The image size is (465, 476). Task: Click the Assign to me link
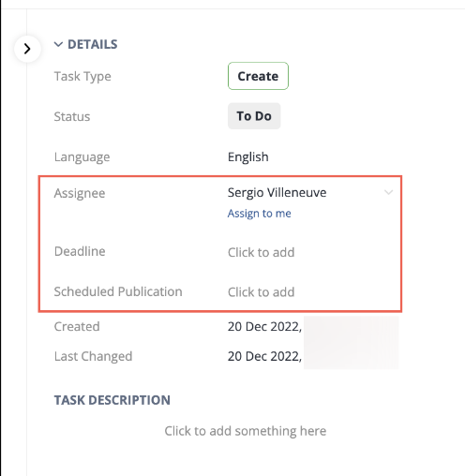(260, 214)
